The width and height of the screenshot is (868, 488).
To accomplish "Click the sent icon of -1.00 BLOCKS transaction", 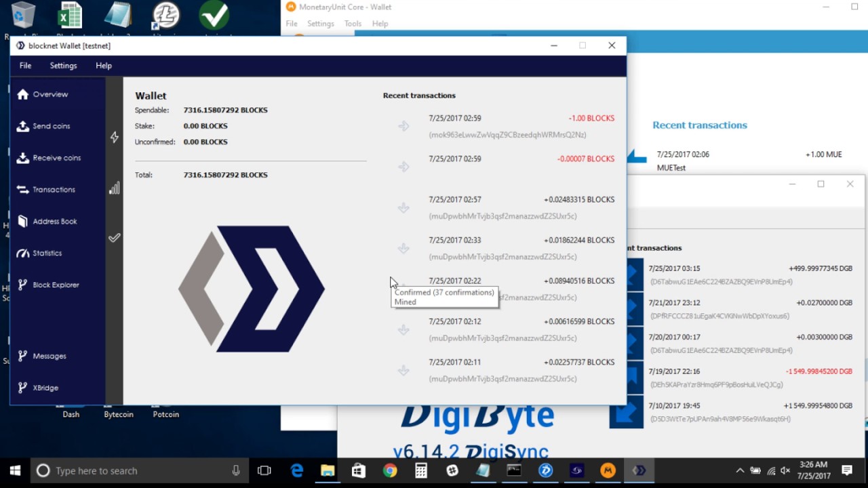I will (x=403, y=126).
